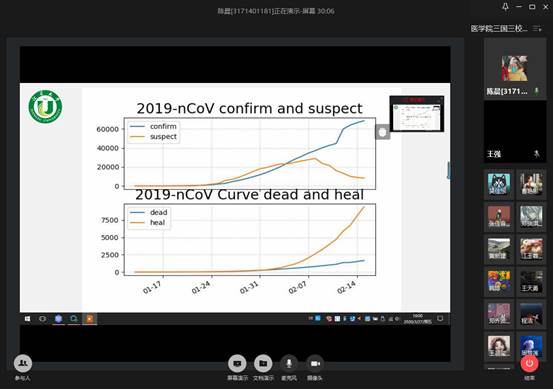Click the husky dog participant avatar

(x=499, y=184)
